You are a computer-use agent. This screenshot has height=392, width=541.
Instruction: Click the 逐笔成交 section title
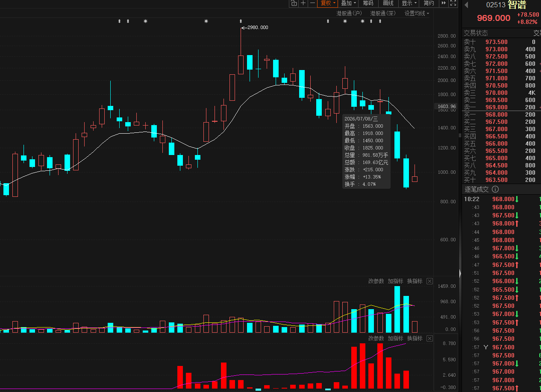(x=476, y=190)
